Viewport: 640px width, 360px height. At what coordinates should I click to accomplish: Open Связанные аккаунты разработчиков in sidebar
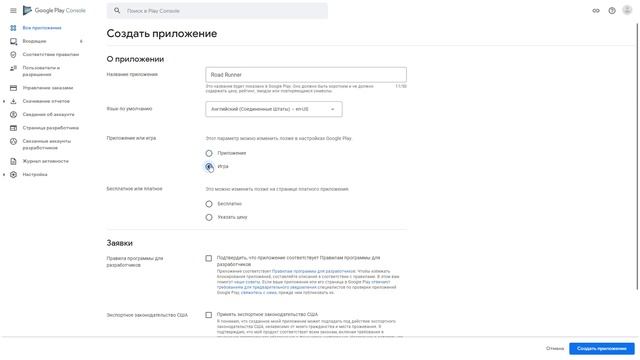47,144
